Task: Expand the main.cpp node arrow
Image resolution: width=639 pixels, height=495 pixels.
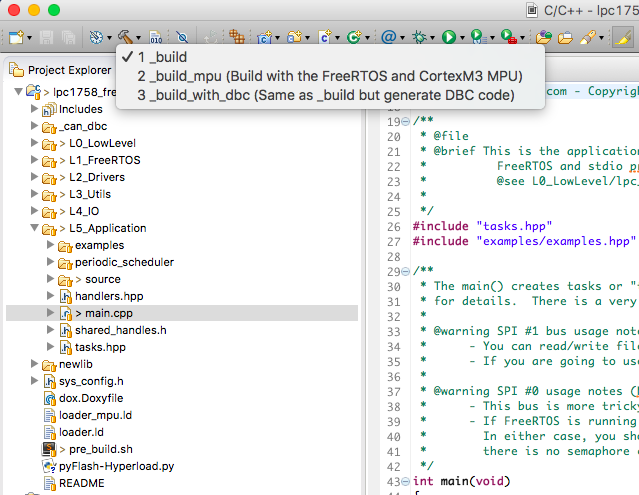Action: tap(50, 312)
